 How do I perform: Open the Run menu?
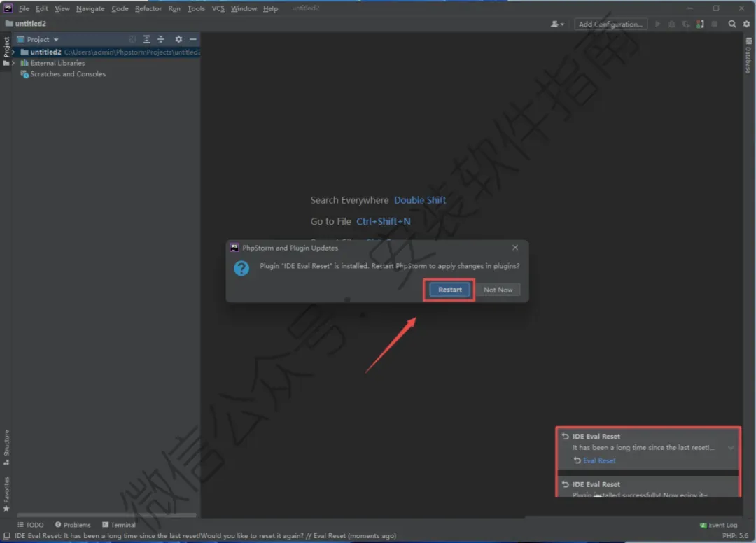click(x=174, y=8)
